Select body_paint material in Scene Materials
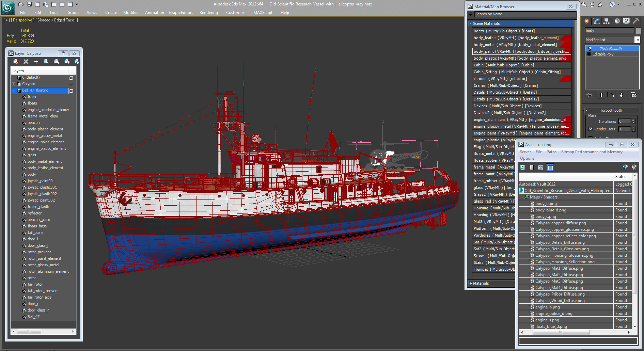The height and width of the screenshot is (351, 644). pos(521,51)
